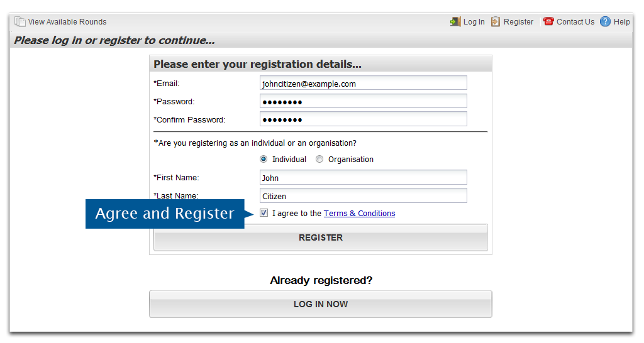Click the REGISTER button
The width and height of the screenshot is (644, 343).
point(320,237)
